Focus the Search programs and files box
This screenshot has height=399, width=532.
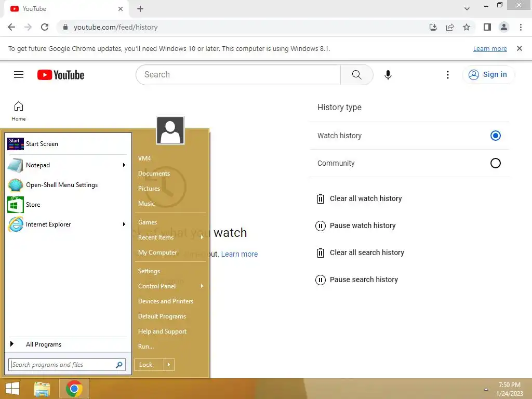click(x=67, y=365)
